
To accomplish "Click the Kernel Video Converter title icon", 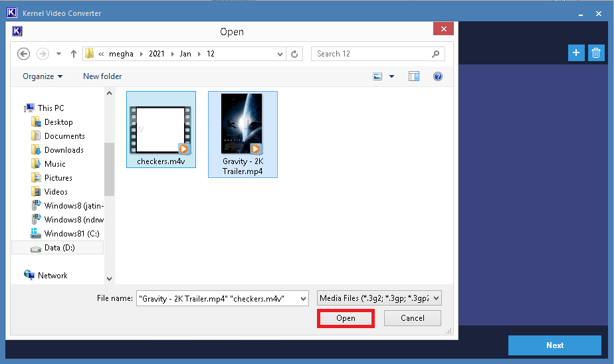I will tap(12, 13).
